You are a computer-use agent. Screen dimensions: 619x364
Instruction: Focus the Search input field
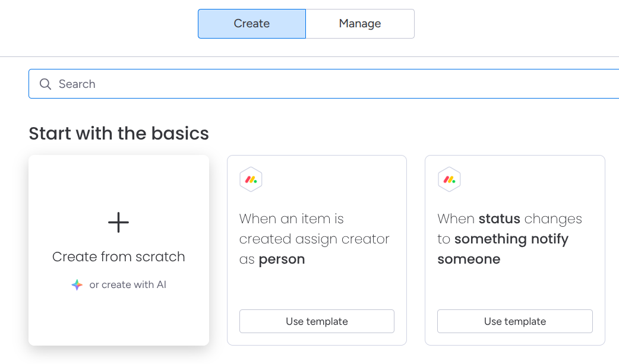(324, 84)
